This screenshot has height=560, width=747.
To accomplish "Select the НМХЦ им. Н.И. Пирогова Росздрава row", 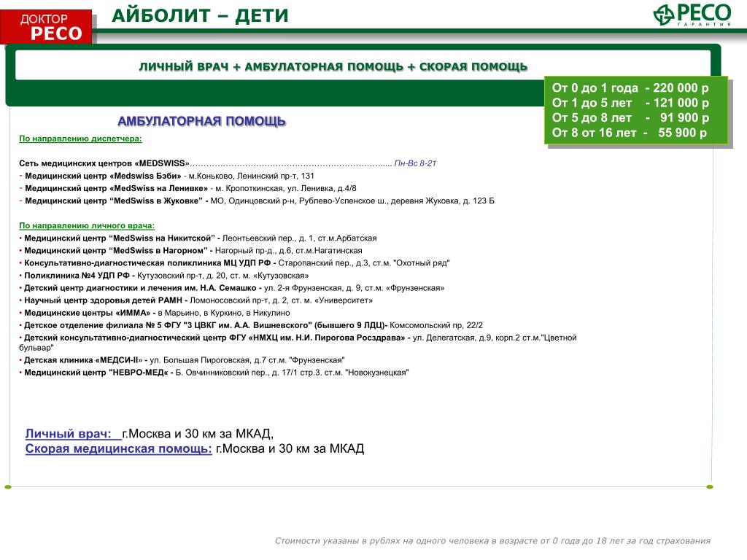I will click(x=298, y=343).
